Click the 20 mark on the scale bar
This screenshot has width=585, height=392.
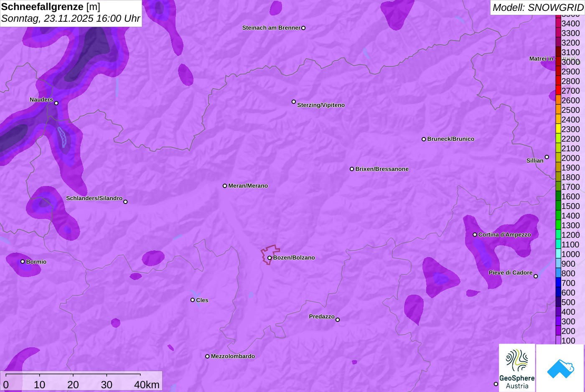pyautogui.click(x=73, y=384)
